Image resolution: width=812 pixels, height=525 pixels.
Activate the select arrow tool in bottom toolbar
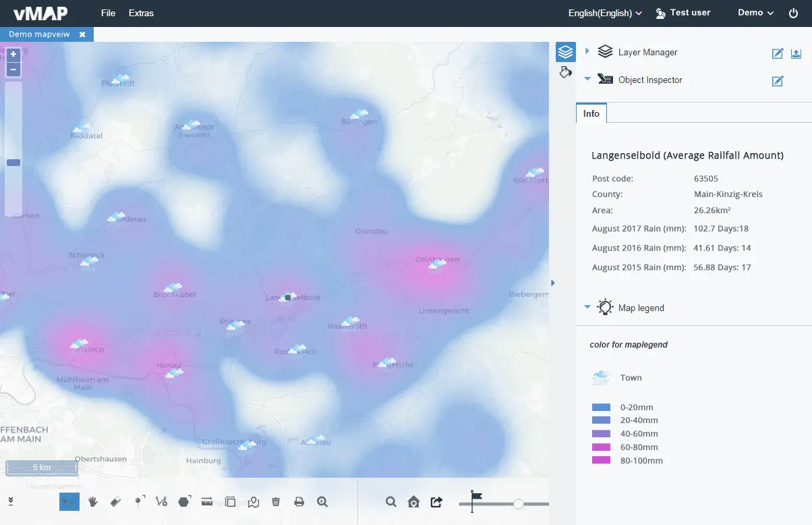(69, 501)
